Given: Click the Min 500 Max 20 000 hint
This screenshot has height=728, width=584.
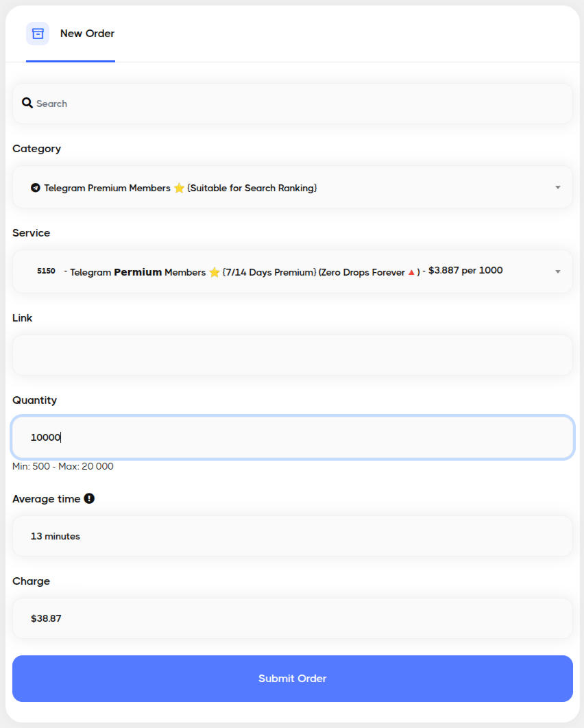Looking at the screenshot, I should (x=63, y=467).
